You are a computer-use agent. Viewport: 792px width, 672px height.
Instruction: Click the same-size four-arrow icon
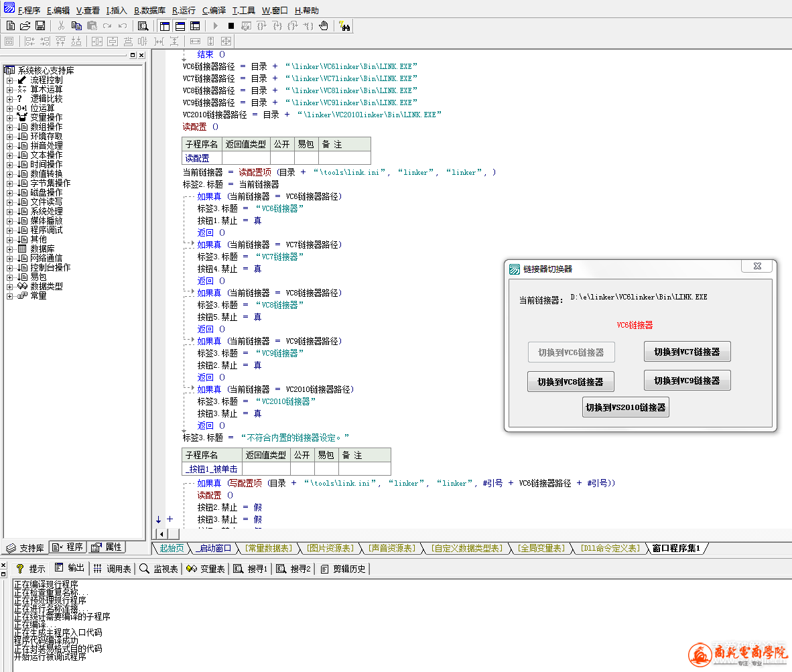click(226, 42)
